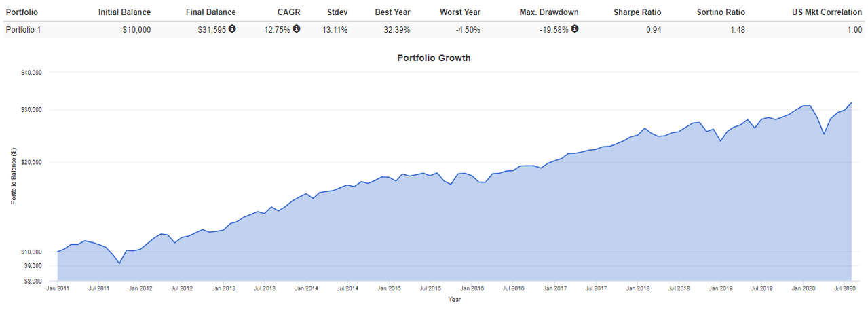Click the Sharpe Ratio column header
868x310 pixels.
(637, 12)
